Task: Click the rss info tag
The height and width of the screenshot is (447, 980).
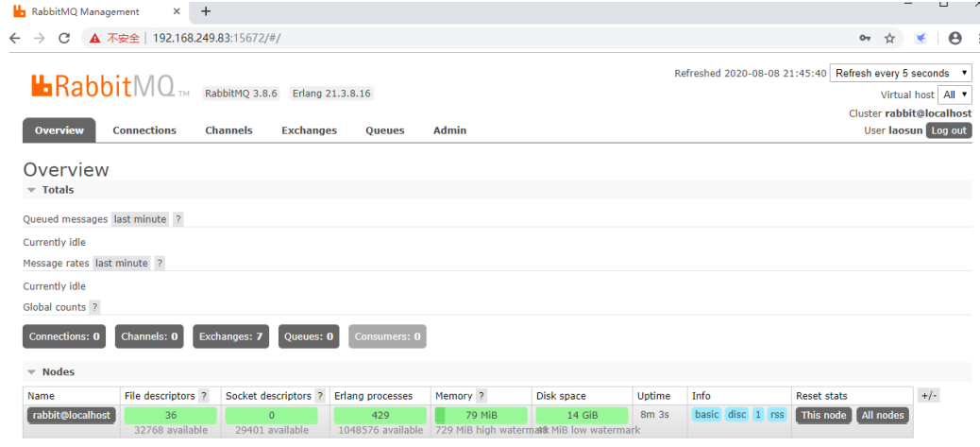Action: point(777,415)
